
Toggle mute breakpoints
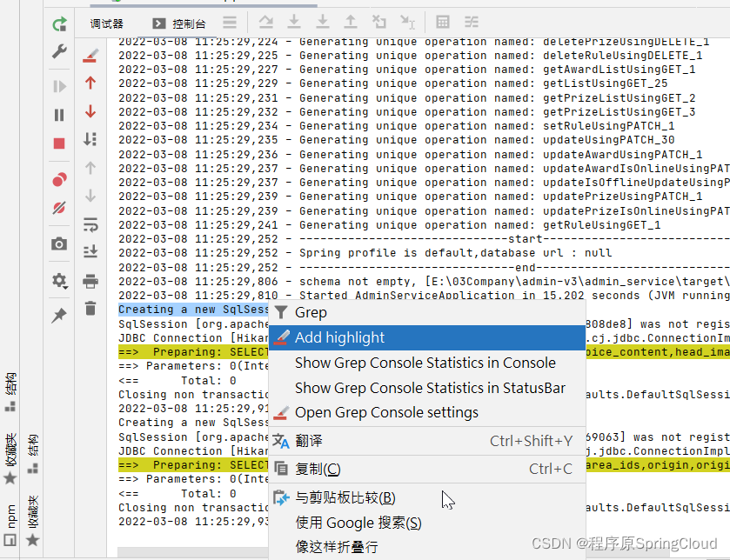(x=58, y=208)
